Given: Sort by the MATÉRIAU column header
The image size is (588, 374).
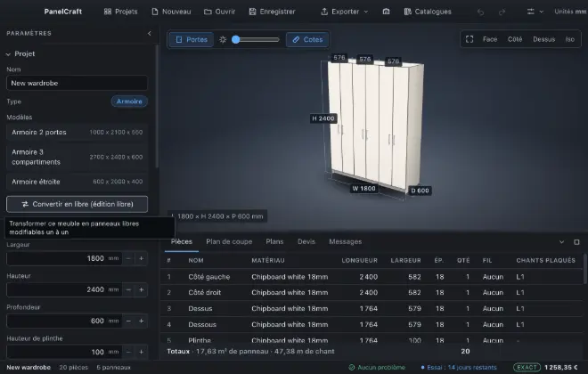Looking at the screenshot, I should (x=268, y=260).
